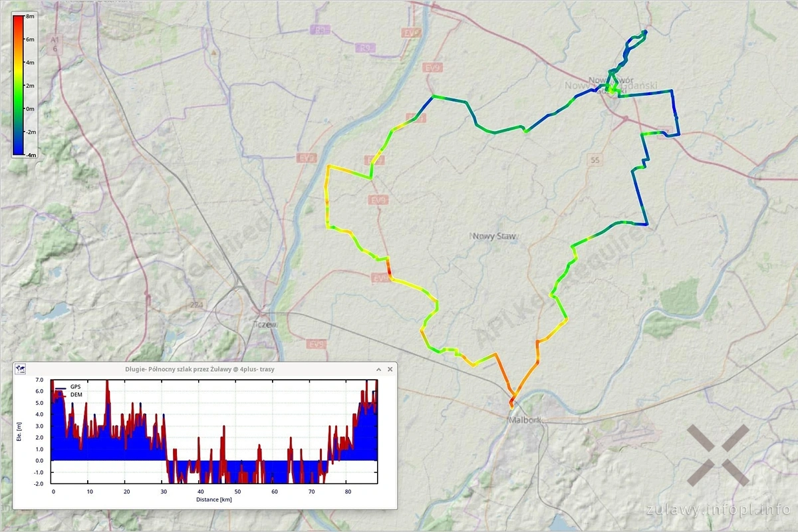Click the 'Distance [km]' axis label

coord(214,499)
